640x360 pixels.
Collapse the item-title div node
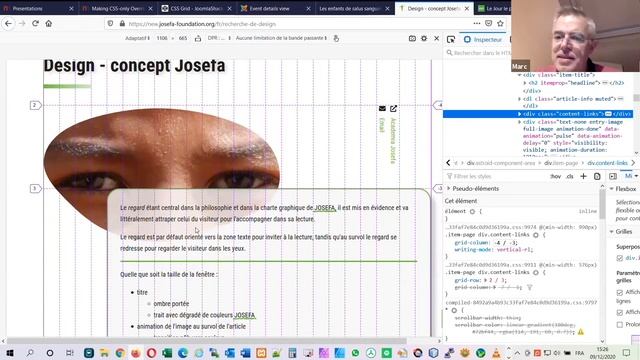tap(520, 75)
